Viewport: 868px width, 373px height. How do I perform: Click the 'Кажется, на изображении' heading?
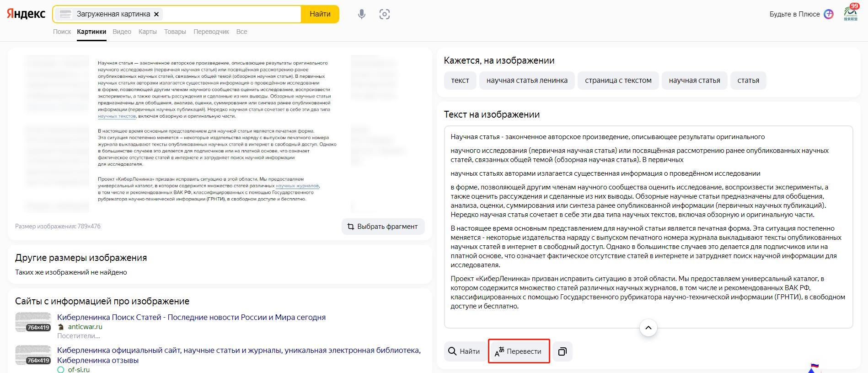point(499,60)
